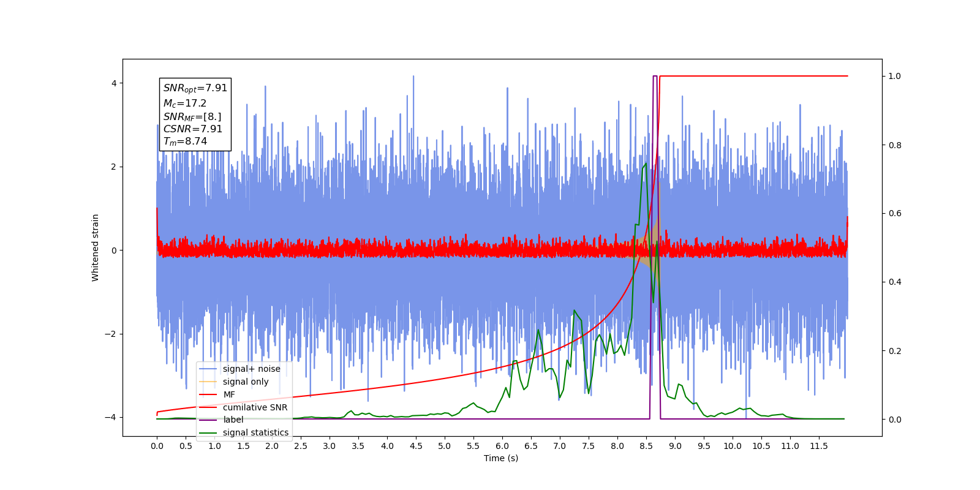Click the 0.8 tick on the right axis
The width and height of the screenshot is (980, 490).
point(895,145)
